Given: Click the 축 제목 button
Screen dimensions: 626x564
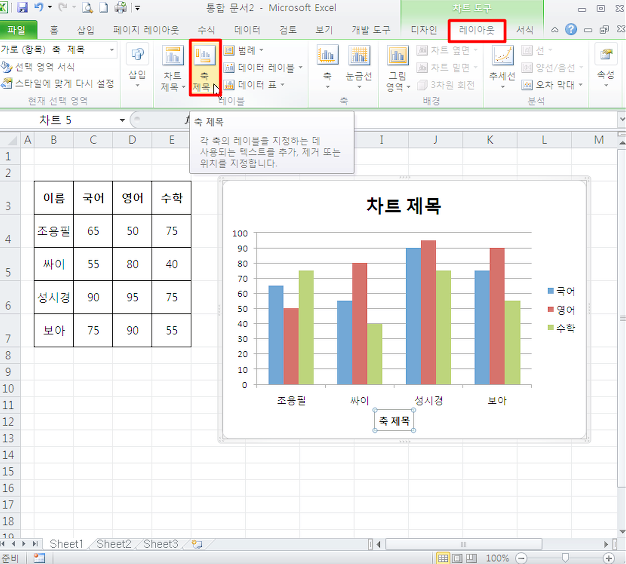Looking at the screenshot, I should [205, 68].
